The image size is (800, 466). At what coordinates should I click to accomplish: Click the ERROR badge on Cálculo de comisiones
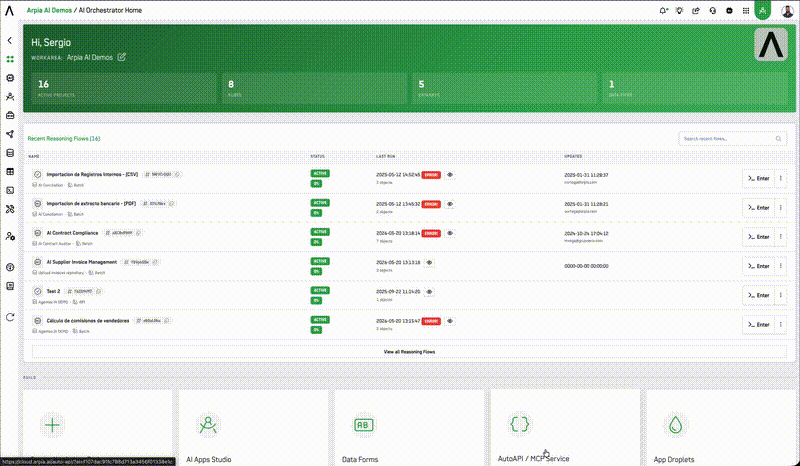(431, 321)
